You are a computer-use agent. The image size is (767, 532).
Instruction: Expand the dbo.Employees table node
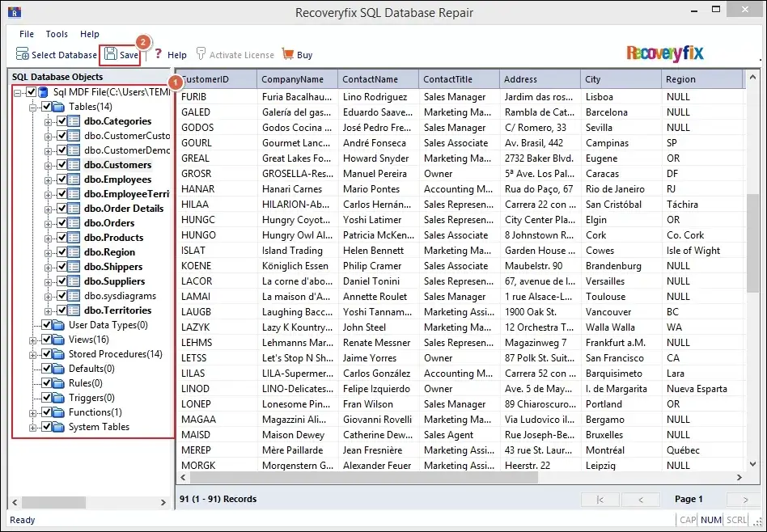(x=48, y=180)
